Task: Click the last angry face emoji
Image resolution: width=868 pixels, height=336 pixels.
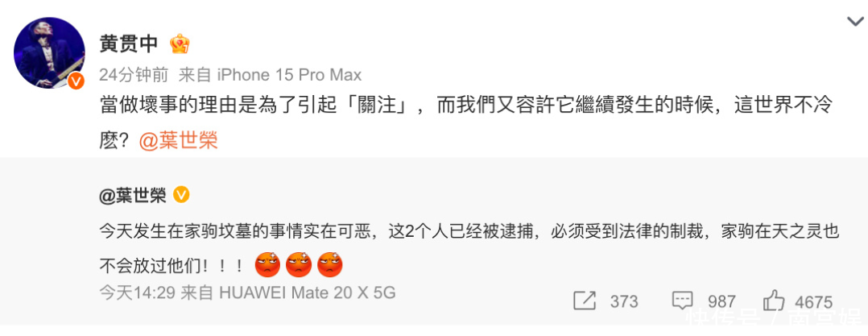Action: [330, 264]
